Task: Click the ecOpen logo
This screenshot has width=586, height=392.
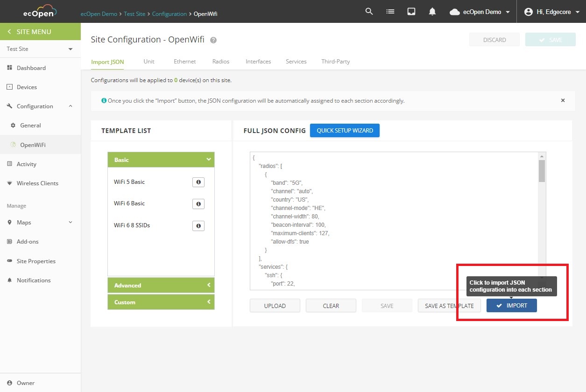Action: [40, 11]
